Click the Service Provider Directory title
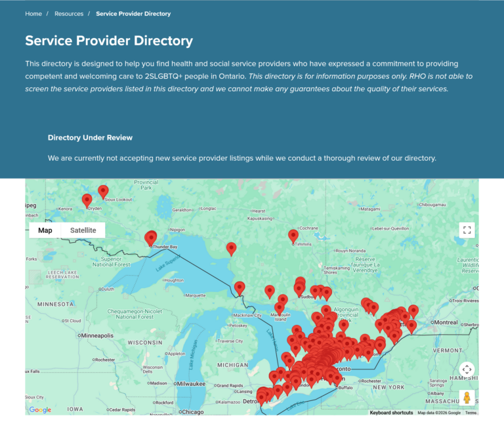Image resolution: width=504 pixels, height=422 pixels. (109, 41)
